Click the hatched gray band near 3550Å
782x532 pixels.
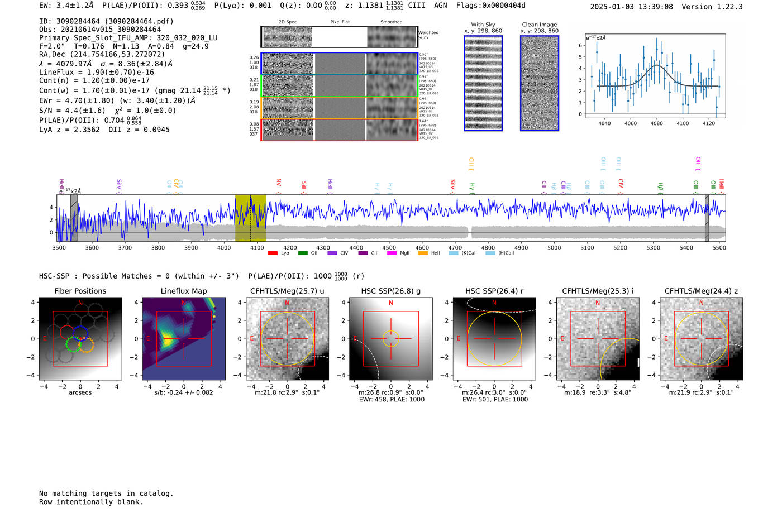tap(74, 218)
